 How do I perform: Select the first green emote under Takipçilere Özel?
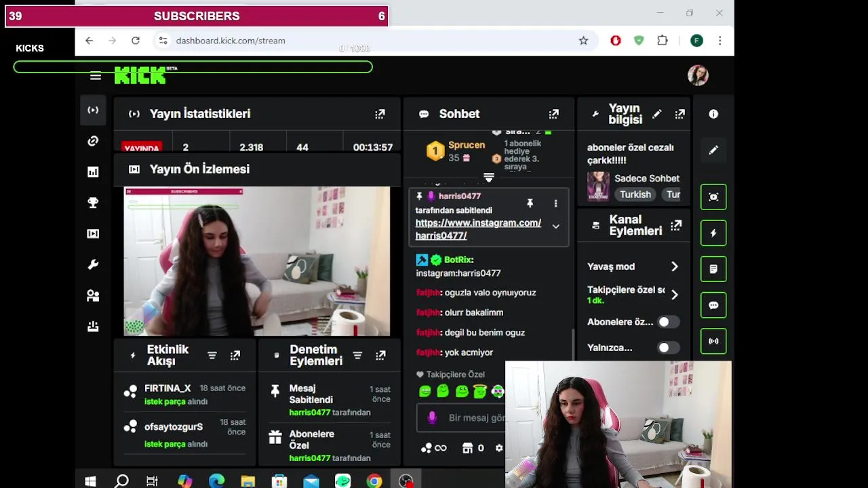point(425,391)
